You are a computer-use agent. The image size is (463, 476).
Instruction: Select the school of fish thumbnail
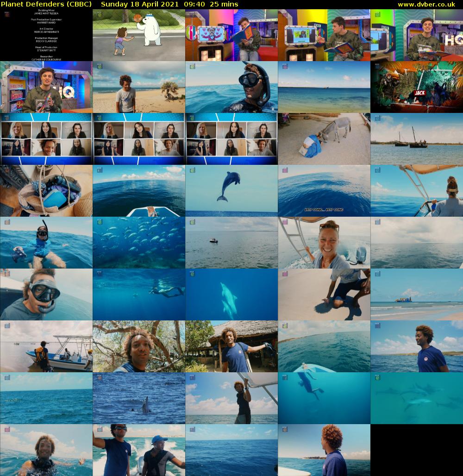point(139,243)
